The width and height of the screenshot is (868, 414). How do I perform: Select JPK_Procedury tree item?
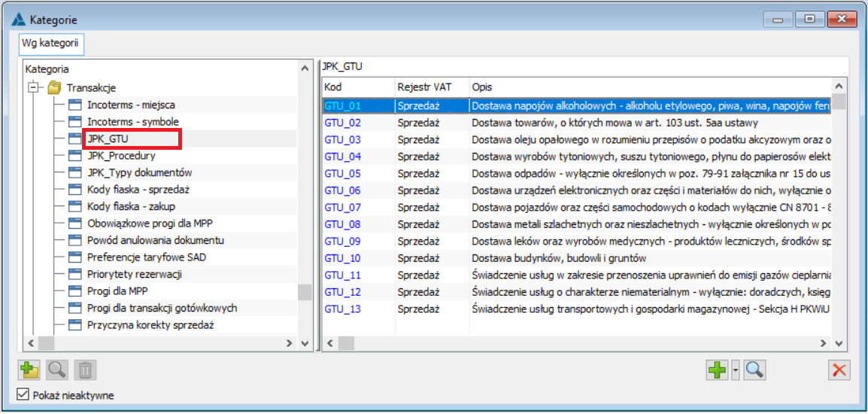[121, 156]
